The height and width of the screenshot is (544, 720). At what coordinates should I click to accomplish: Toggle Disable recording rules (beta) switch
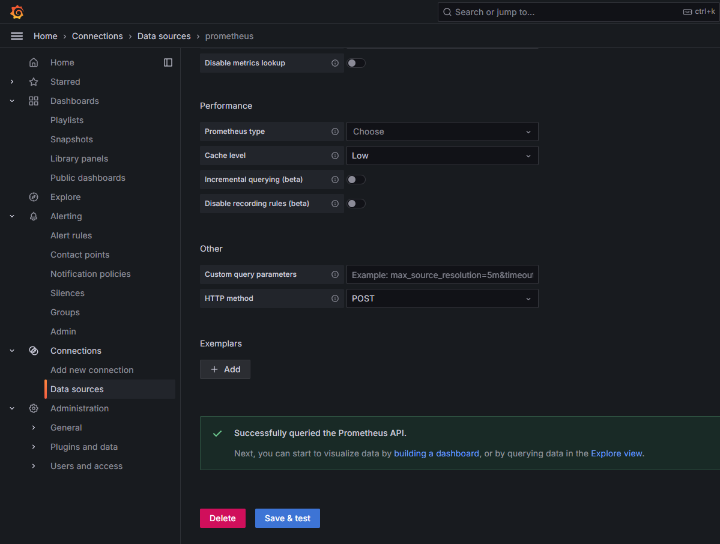pyautogui.click(x=356, y=203)
